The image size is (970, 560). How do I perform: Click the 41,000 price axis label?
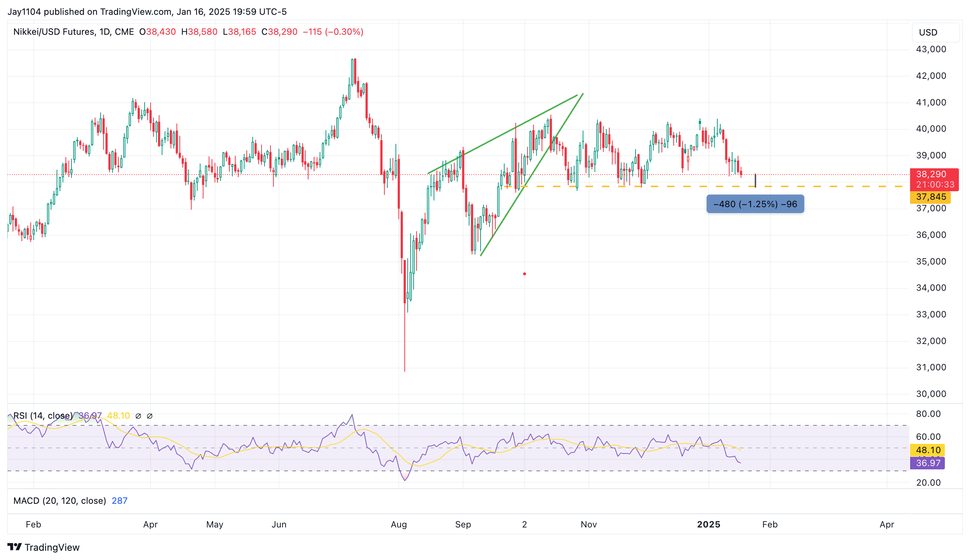pos(931,102)
